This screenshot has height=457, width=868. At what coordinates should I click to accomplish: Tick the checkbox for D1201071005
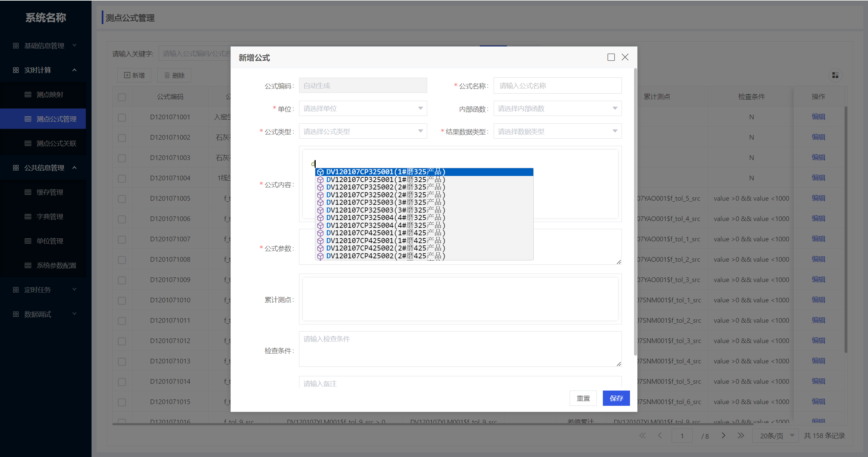click(x=122, y=199)
